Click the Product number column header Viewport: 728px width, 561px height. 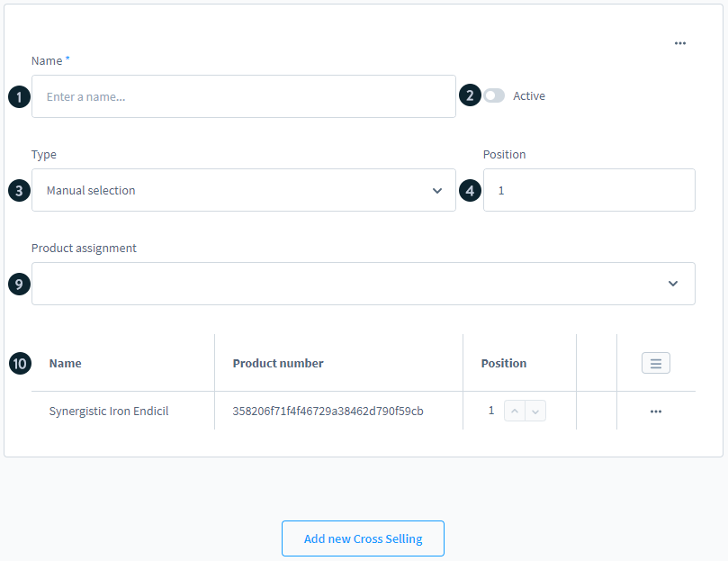pyautogui.click(x=278, y=364)
